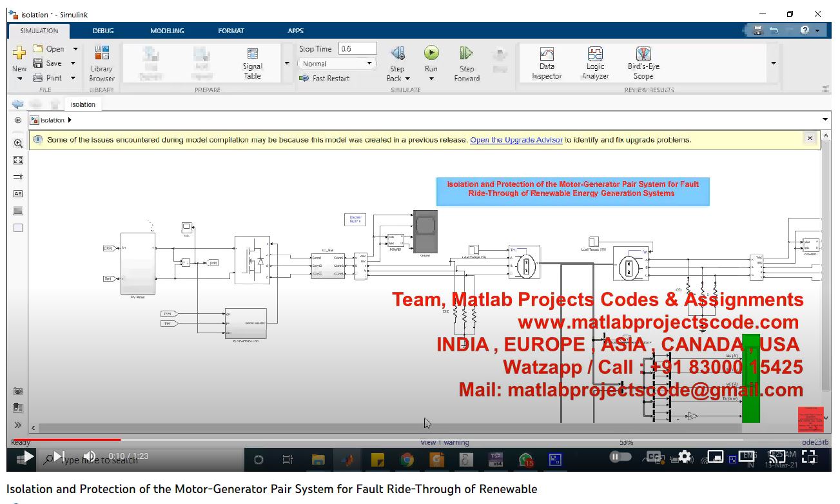The width and height of the screenshot is (840, 504).
Task: Click the navigate back arrow in explorer bar
Action: 17,104
